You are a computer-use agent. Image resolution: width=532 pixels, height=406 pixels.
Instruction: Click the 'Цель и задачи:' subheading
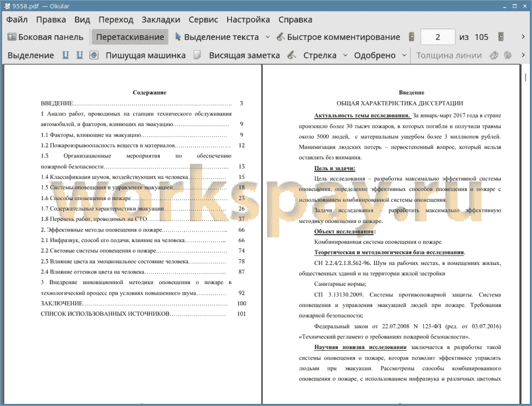coord(335,168)
